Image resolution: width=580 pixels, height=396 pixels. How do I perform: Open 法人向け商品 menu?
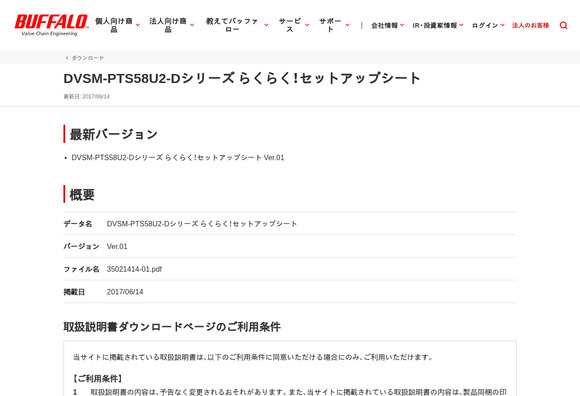(168, 25)
